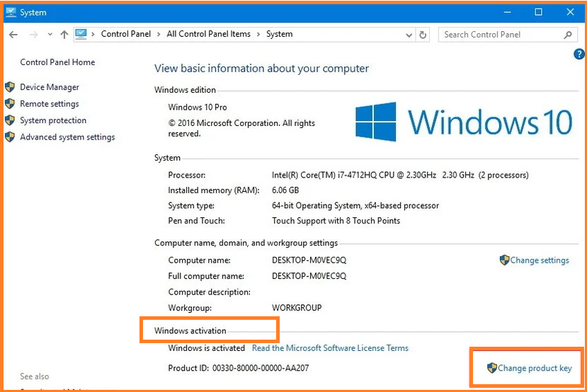Click the search magnifier icon

[568, 35]
